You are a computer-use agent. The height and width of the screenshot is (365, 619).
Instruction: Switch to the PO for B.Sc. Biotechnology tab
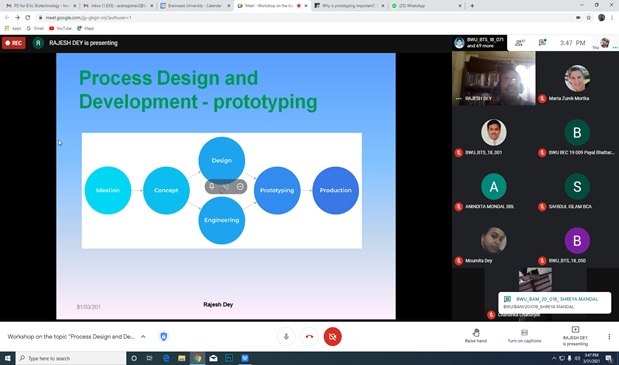pyautogui.click(x=41, y=6)
